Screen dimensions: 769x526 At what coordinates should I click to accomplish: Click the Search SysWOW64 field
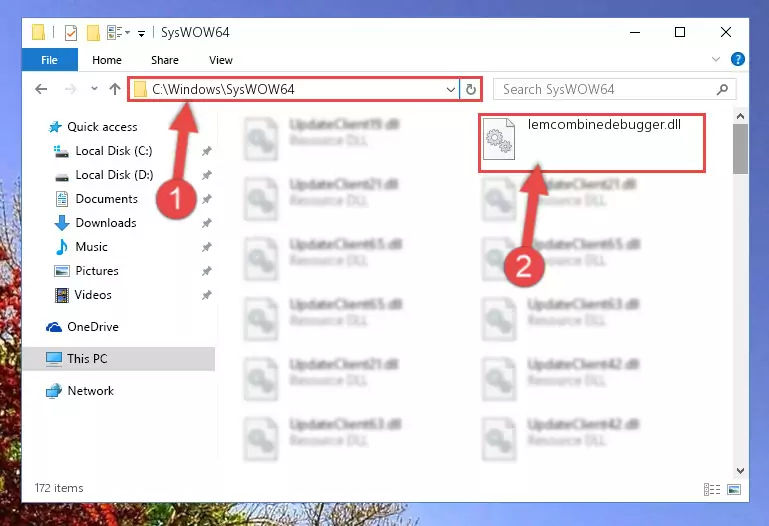[614, 89]
